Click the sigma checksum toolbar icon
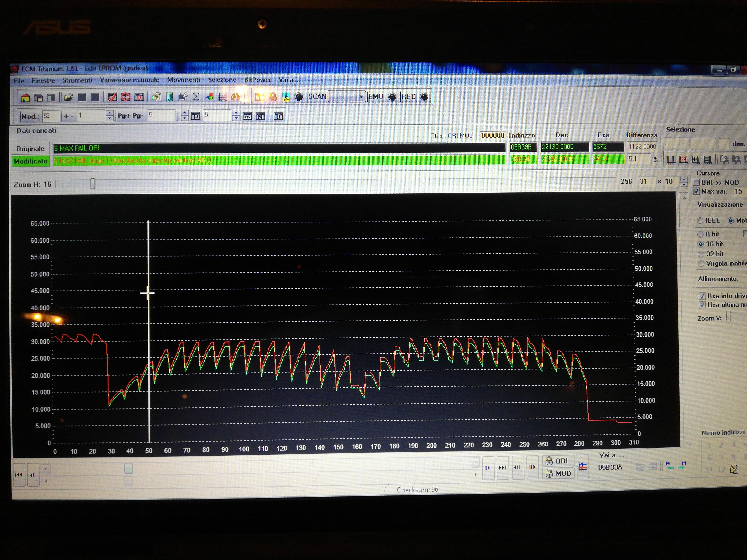Viewport: 747px width, 560px height. tap(196, 97)
